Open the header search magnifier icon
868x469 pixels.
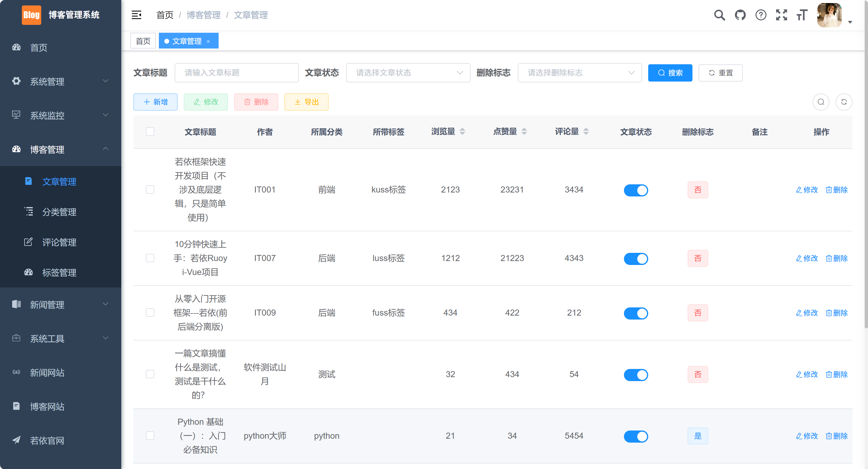(x=719, y=15)
